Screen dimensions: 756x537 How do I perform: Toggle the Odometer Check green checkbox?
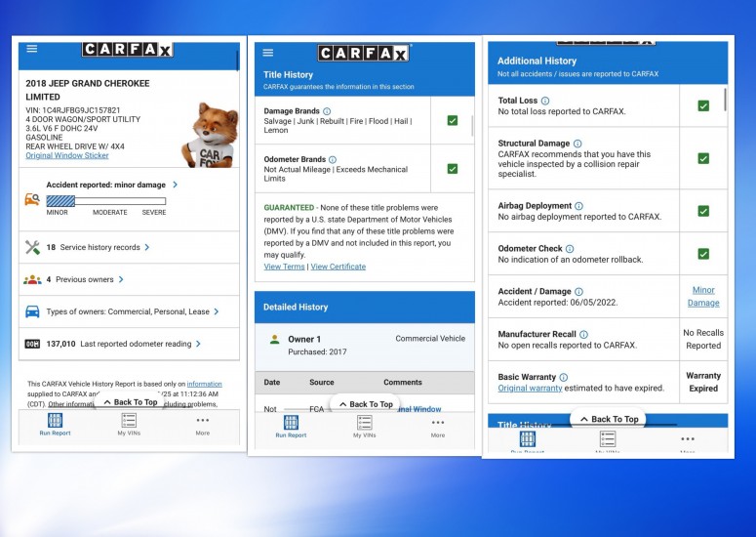(x=703, y=254)
